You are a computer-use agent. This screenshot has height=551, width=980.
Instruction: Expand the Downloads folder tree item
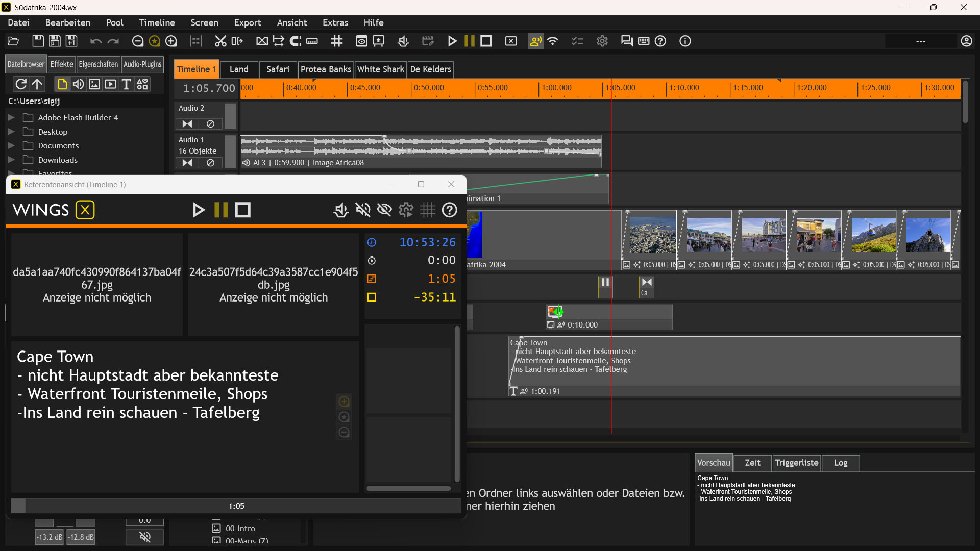pyautogui.click(x=11, y=160)
